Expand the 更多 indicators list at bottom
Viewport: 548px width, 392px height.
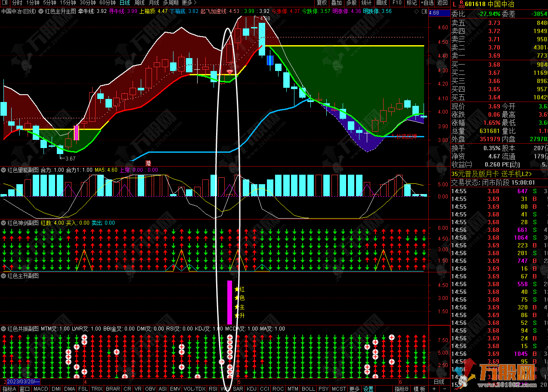(x=354, y=389)
